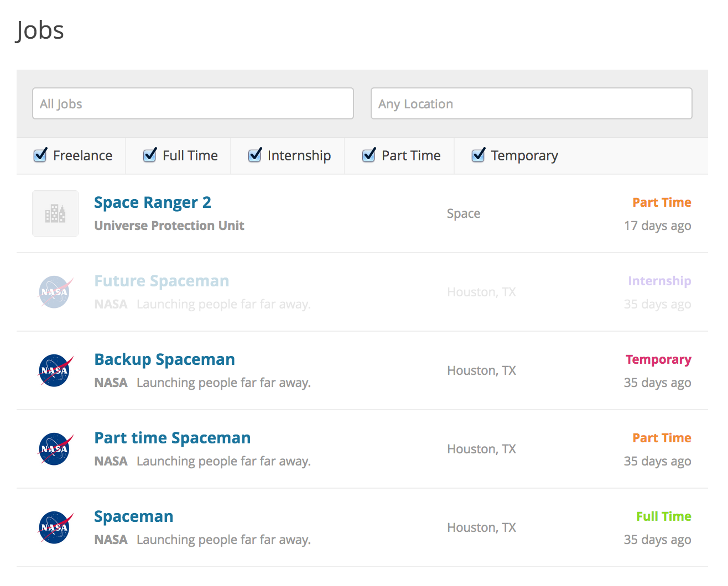Click the building icon for Universe Protection Unit
Screen dimensions: 728x586
55,213
